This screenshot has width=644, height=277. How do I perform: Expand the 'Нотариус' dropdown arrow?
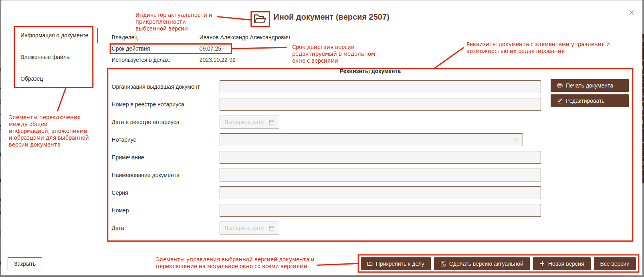pos(516,140)
